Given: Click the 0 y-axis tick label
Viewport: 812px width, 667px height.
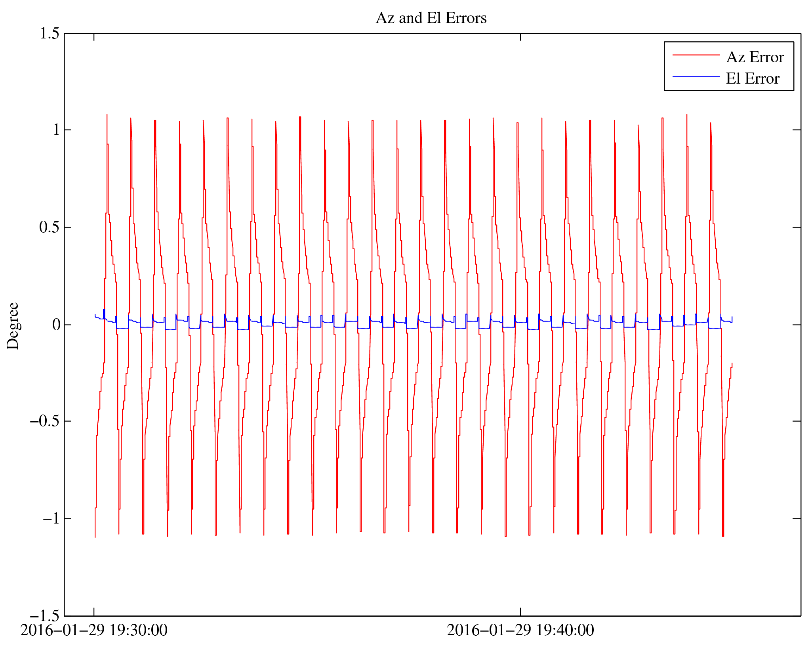Looking at the screenshot, I should [56, 325].
